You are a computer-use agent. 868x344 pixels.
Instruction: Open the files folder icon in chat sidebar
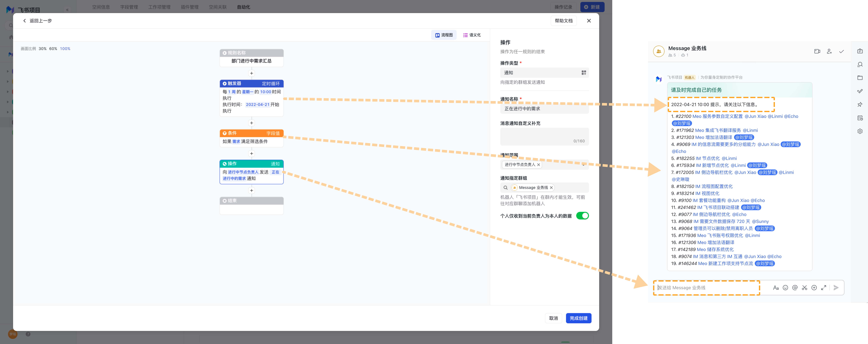point(860,78)
